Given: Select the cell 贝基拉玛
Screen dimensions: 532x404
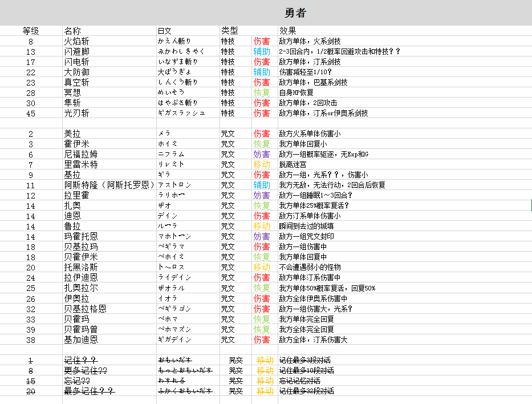Looking at the screenshot, I should point(81,247).
